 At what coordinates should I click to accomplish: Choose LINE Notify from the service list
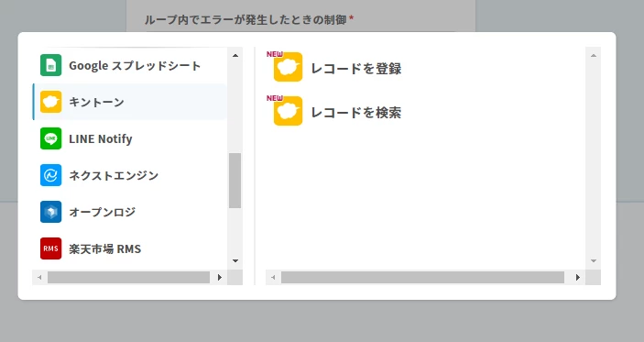tap(129, 138)
